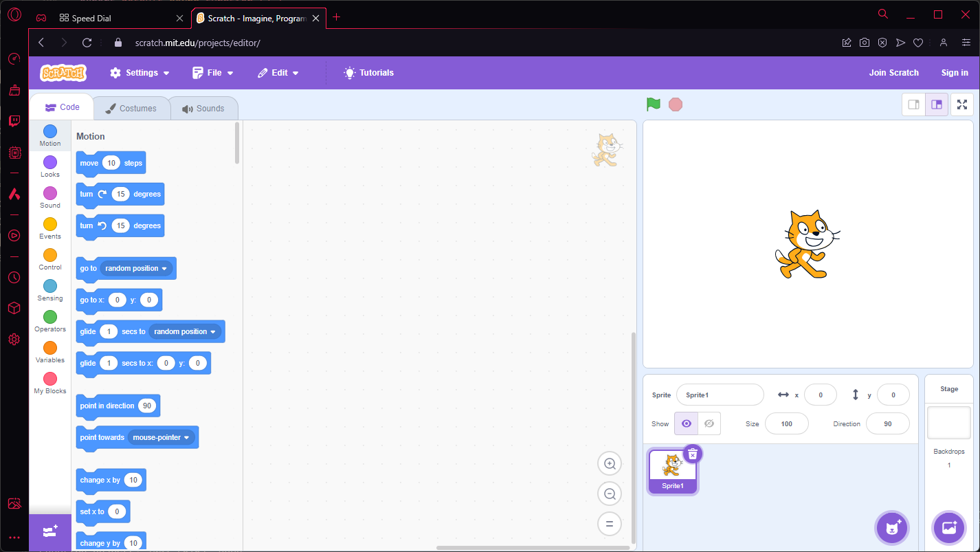980x552 pixels.
Task: Click Choose a Backdrop button
Action: (x=948, y=528)
